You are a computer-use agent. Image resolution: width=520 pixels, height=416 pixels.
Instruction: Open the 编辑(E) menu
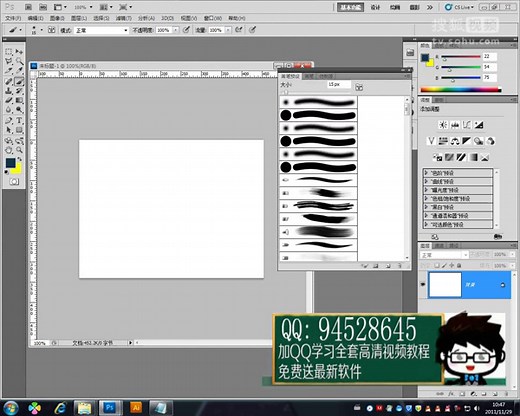tap(35, 18)
